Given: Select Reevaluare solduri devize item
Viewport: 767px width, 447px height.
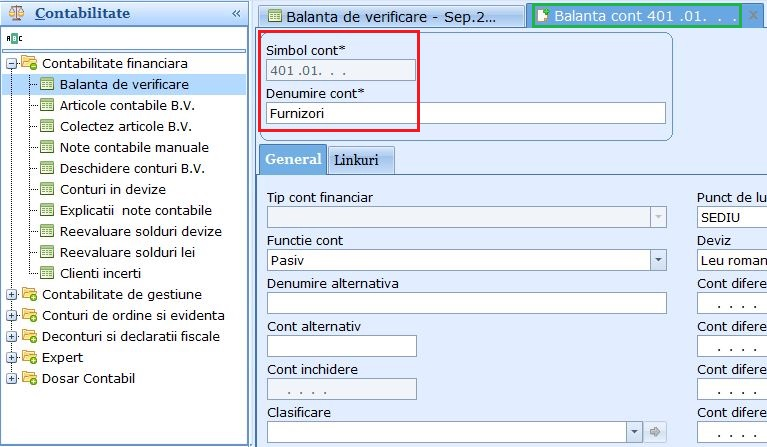Looking at the screenshot, I should [x=140, y=231].
